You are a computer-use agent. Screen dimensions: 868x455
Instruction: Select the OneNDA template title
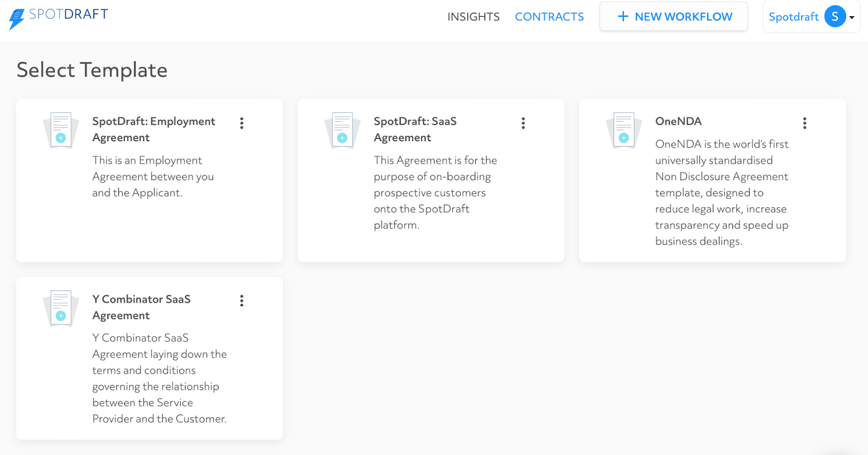click(678, 121)
